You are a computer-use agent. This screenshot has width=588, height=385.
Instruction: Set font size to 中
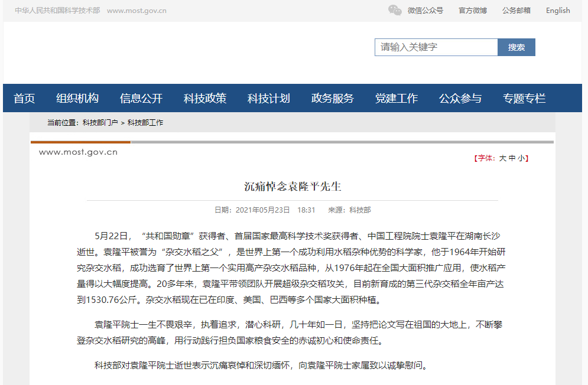pos(512,158)
